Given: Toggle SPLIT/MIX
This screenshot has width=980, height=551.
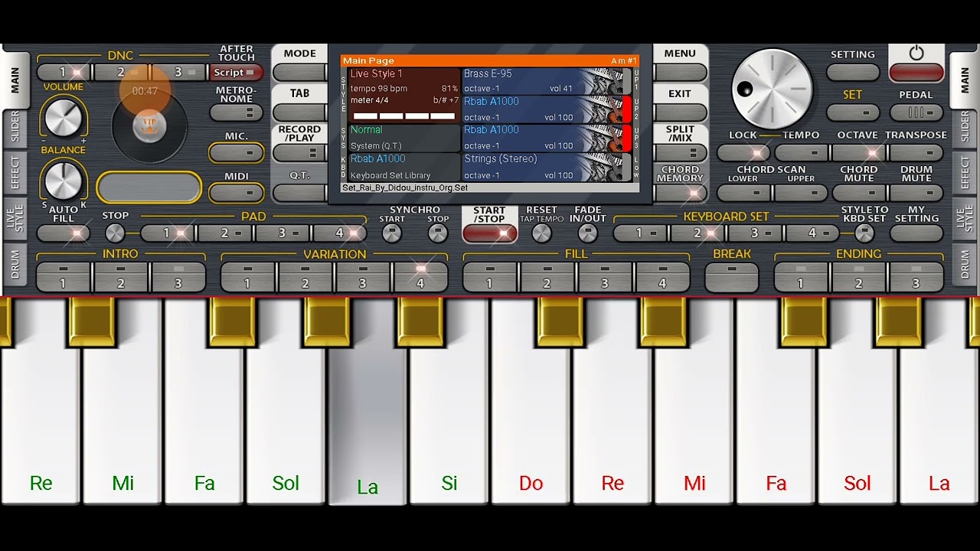Looking at the screenshot, I should click(x=680, y=152).
